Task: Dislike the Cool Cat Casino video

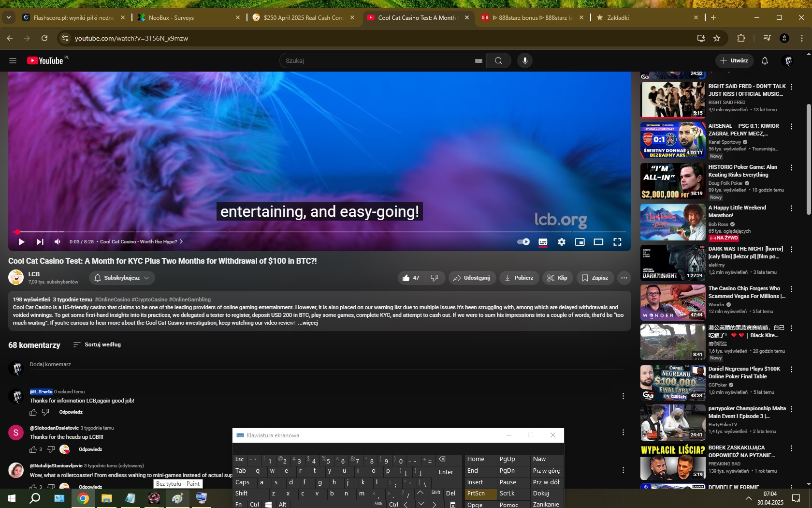Action: pos(435,278)
